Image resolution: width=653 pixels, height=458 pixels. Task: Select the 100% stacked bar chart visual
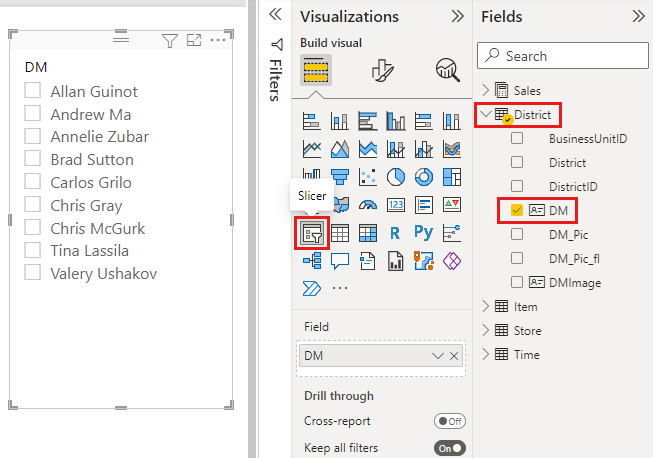(x=424, y=121)
